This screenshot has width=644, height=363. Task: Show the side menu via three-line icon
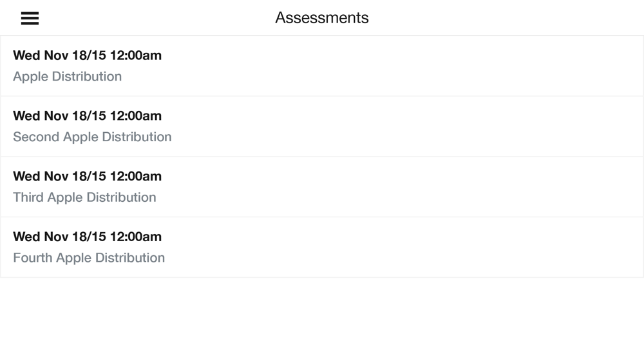click(30, 18)
